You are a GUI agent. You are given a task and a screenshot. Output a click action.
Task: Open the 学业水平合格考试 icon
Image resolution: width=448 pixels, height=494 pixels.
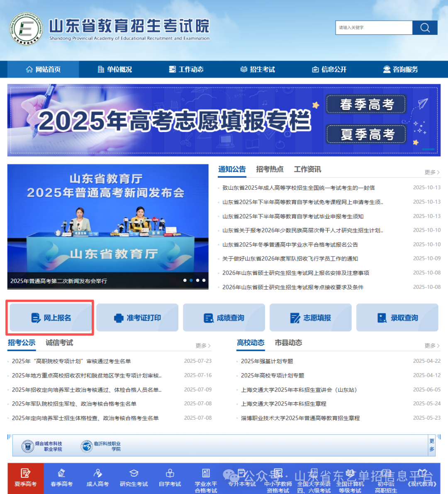coord(206,481)
